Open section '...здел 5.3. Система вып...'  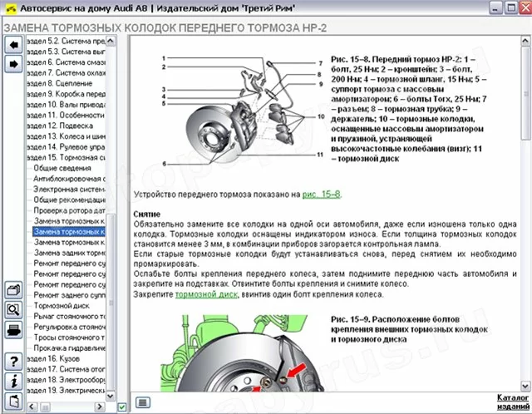(x=66, y=52)
